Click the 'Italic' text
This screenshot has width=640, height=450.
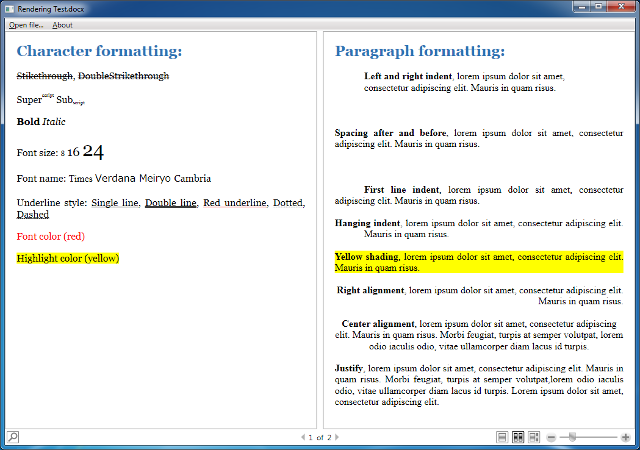click(54, 122)
